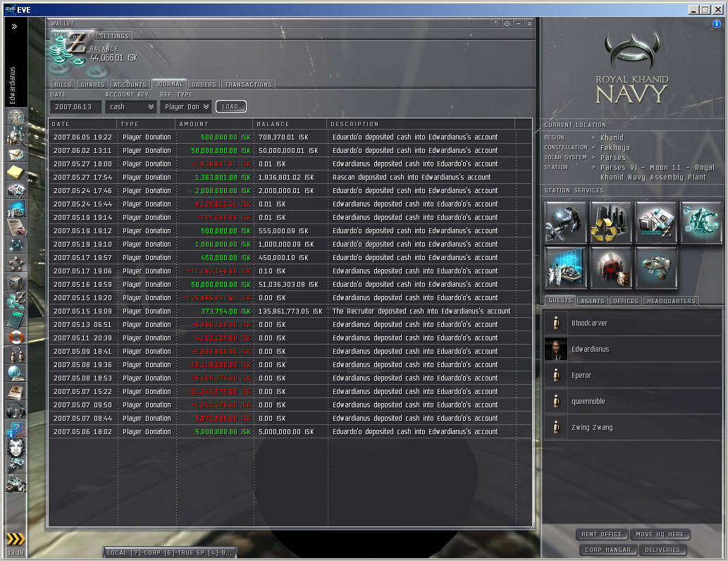728x561 pixels.
Task: Sort journal by Date column header
Action: 82,124
